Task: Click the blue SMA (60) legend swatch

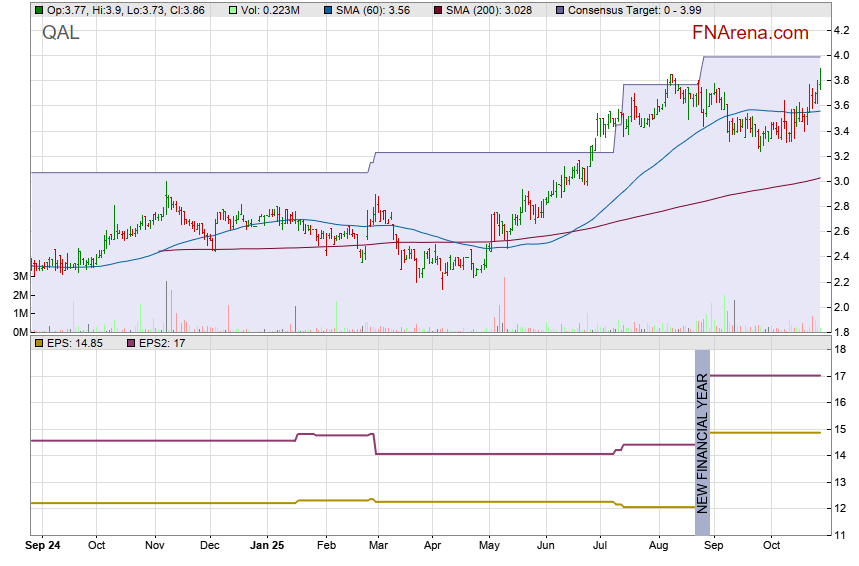Action: pos(328,9)
